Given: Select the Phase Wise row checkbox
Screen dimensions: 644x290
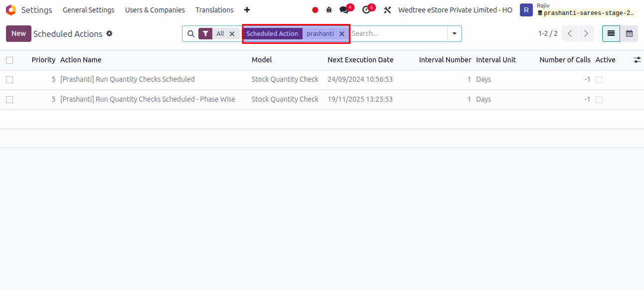Looking at the screenshot, I should 9,100.
